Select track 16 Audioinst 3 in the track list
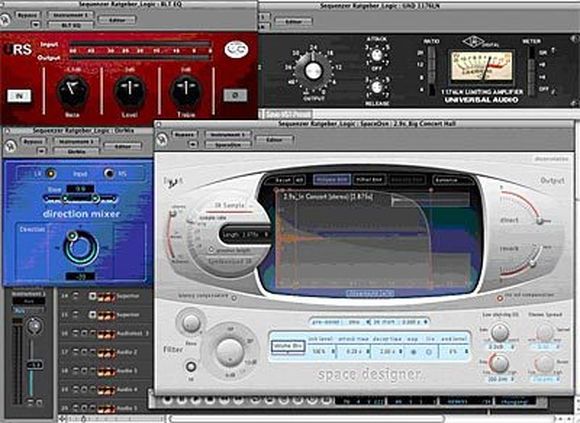Viewport: 580px width, 423px height. tap(105, 334)
